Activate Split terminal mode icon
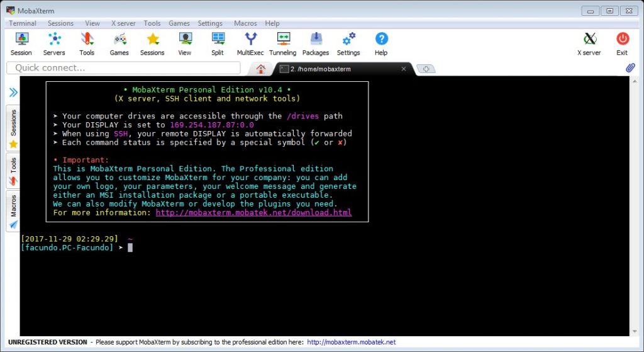 pos(218,44)
